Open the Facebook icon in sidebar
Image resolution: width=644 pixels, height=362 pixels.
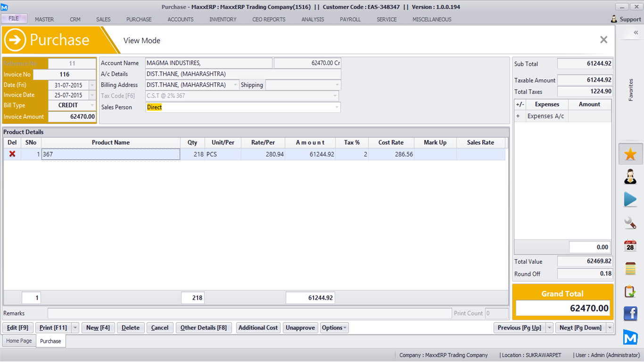point(630,313)
